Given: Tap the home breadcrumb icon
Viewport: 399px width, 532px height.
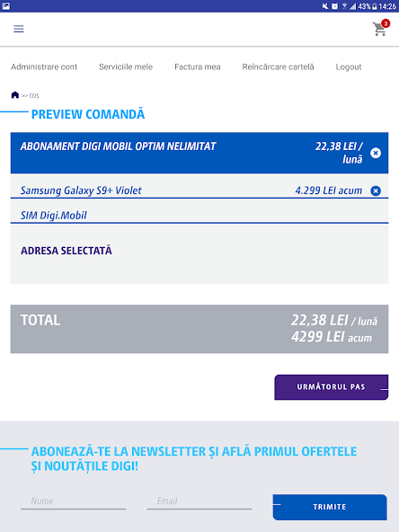Looking at the screenshot, I should tap(15, 95).
